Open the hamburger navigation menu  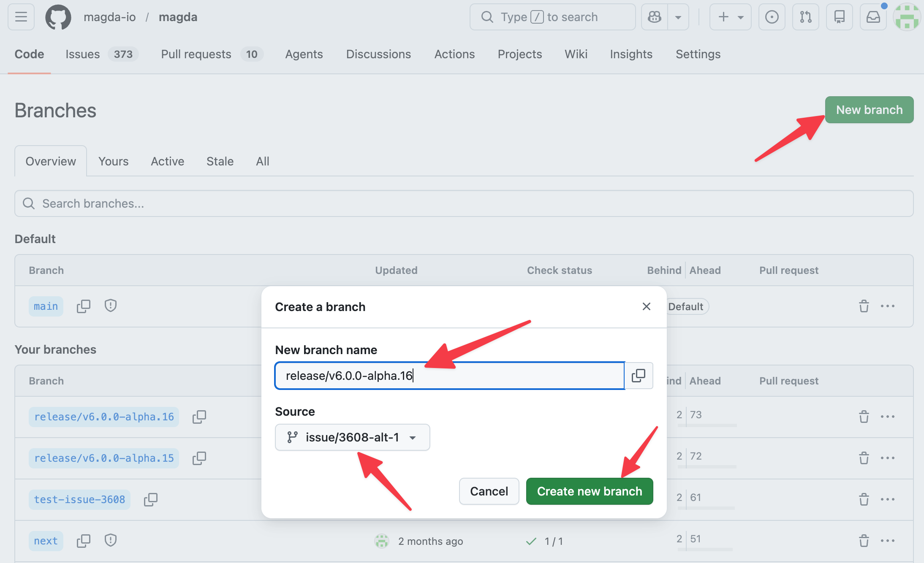(x=21, y=17)
